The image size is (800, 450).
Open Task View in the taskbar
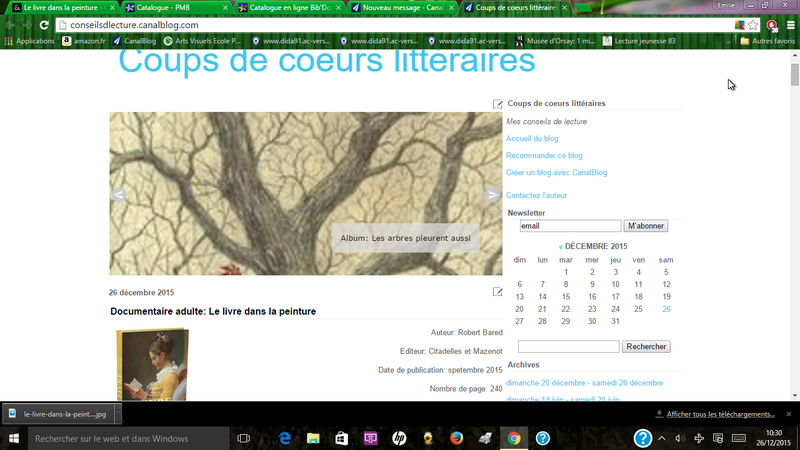pyautogui.click(x=244, y=438)
